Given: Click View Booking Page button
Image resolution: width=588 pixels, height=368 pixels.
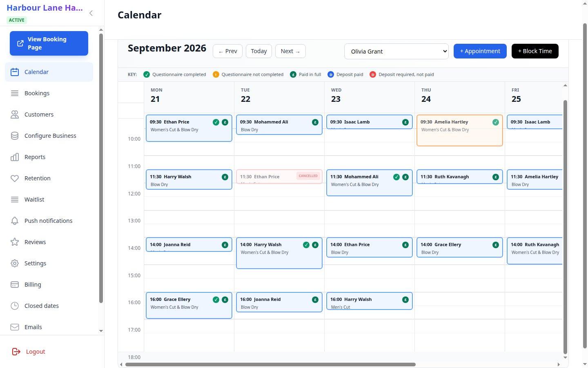Looking at the screenshot, I should (x=49, y=43).
